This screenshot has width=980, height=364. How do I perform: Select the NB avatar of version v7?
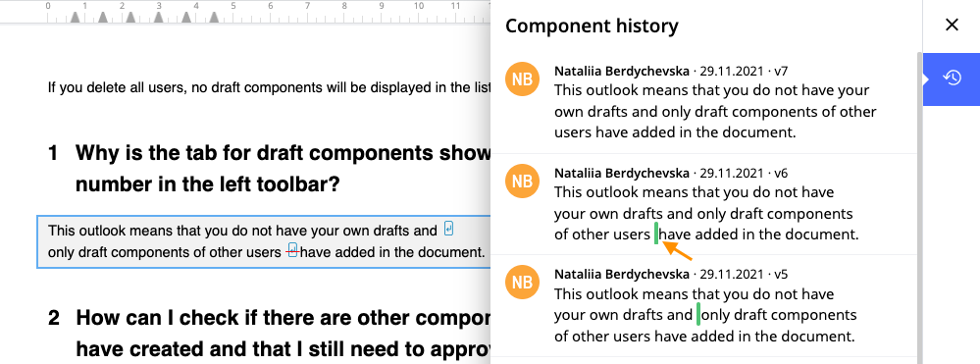pos(523,79)
